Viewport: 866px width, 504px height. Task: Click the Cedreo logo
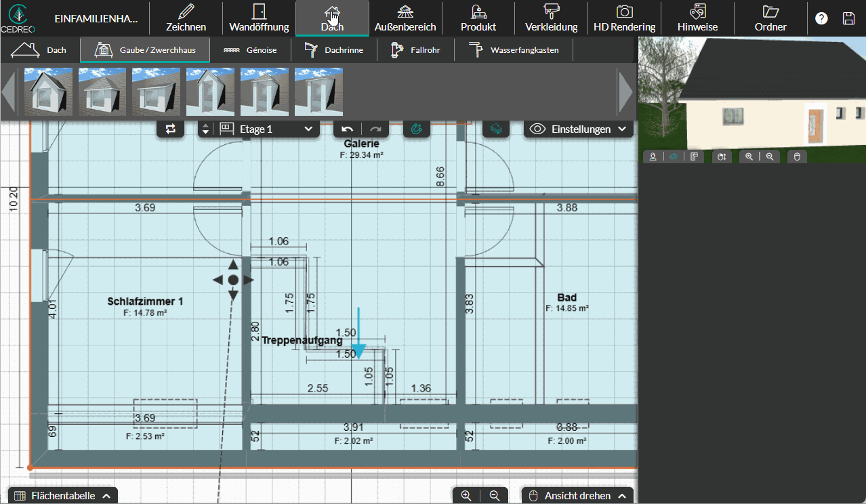(18, 18)
